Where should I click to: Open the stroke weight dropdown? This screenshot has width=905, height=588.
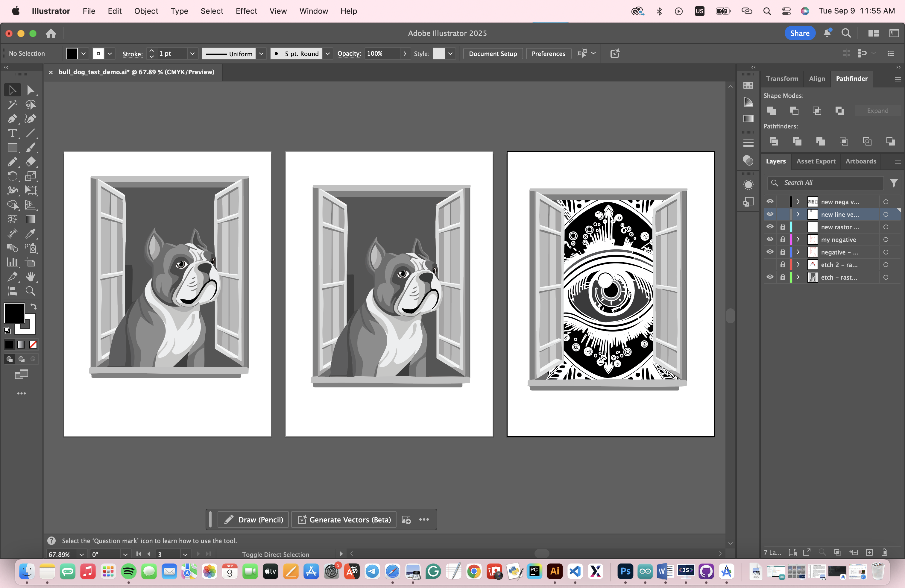[x=192, y=54]
